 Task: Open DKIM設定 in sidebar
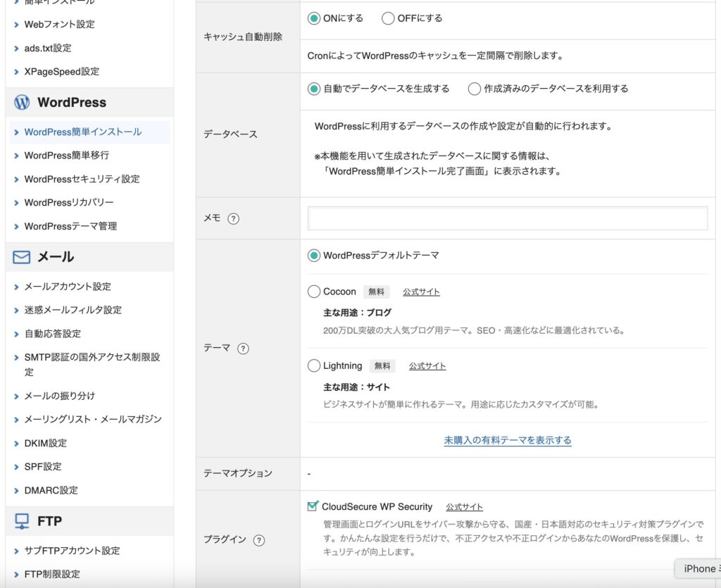click(x=46, y=443)
